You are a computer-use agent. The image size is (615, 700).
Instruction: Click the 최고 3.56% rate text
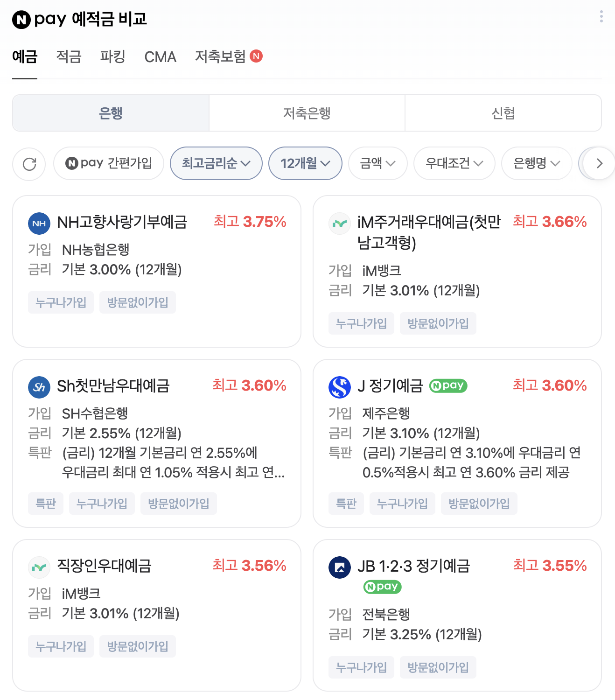pyautogui.click(x=250, y=566)
